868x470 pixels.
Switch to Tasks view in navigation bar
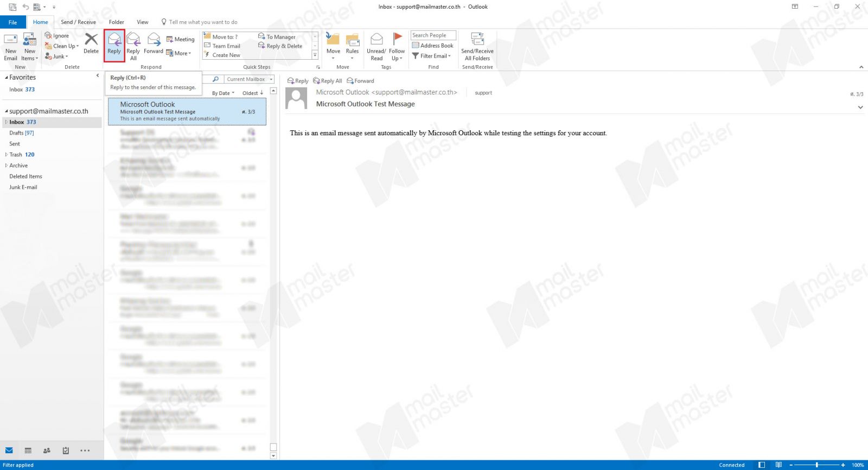point(66,450)
